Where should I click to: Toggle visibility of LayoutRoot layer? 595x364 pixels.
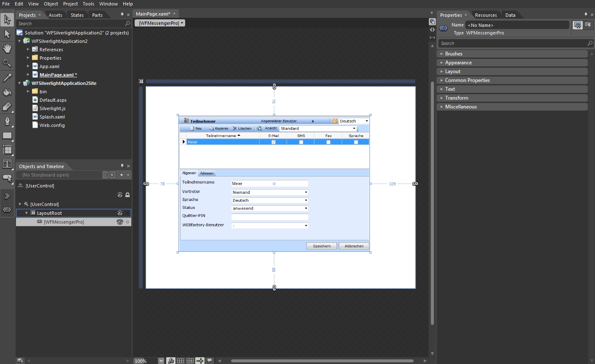coord(120,213)
